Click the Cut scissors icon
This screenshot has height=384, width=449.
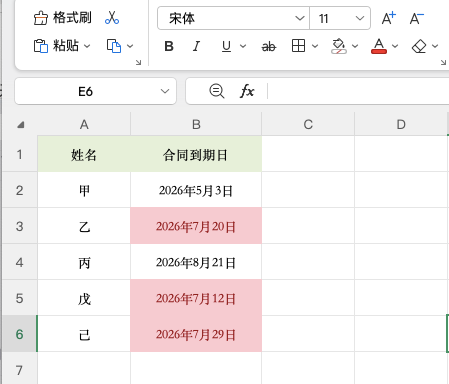coord(112,18)
